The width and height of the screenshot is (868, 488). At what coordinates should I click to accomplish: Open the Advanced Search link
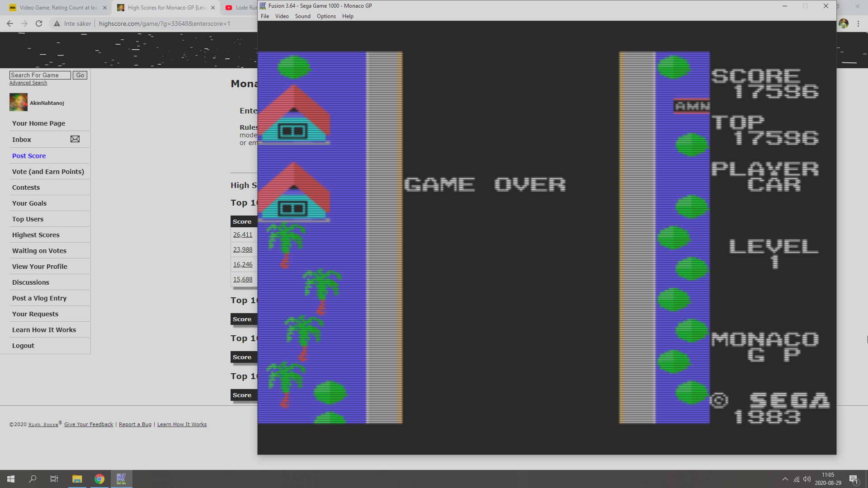[x=28, y=83]
